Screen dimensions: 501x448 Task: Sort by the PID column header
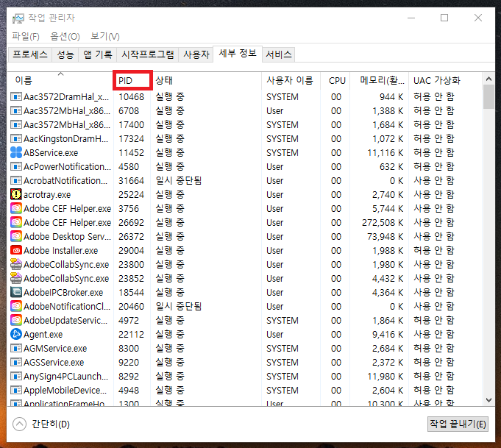click(132, 80)
